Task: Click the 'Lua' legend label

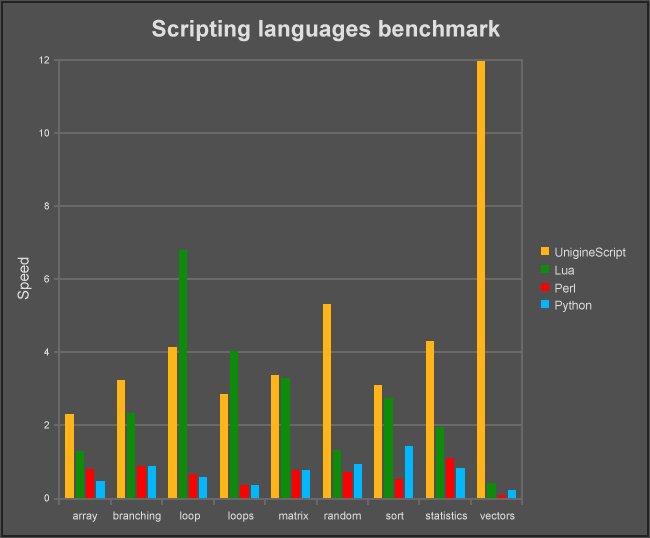Action: click(x=564, y=270)
